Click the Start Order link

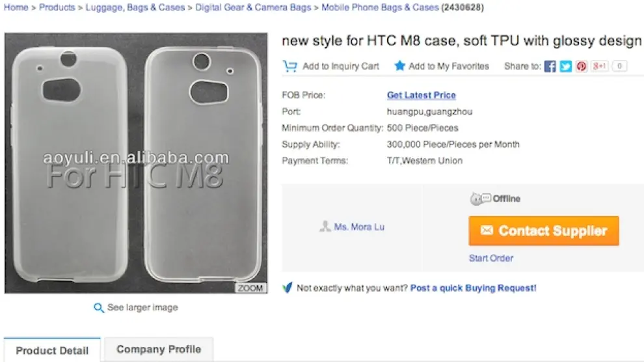pos(491,258)
